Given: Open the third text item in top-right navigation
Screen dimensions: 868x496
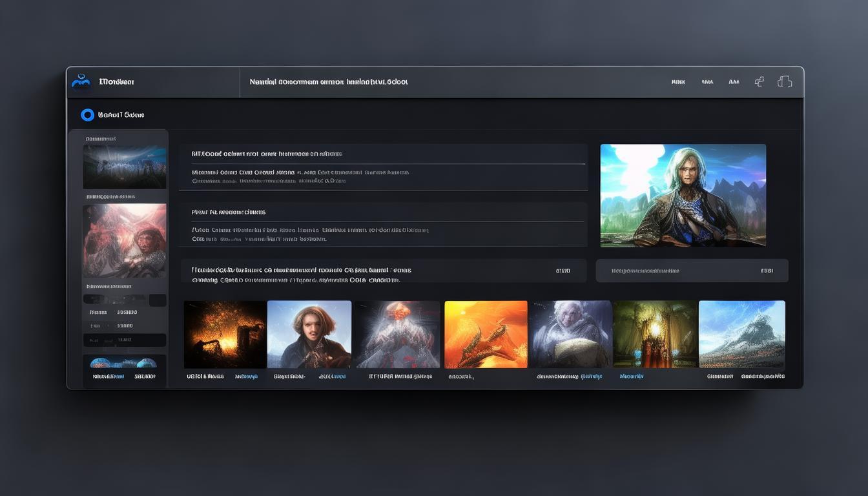Looking at the screenshot, I should (x=734, y=82).
